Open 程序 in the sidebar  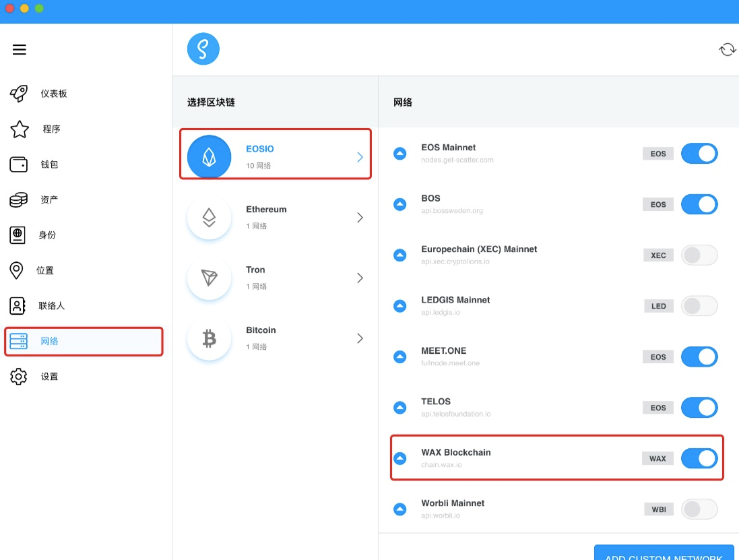point(51,129)
